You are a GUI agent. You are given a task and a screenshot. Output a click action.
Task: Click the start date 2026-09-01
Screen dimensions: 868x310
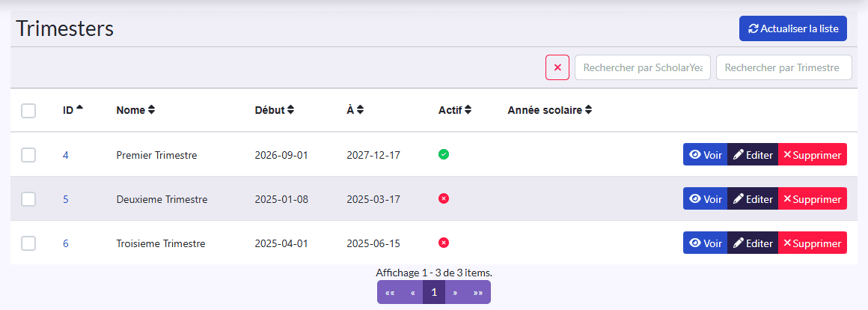click(x=281, y=155)
